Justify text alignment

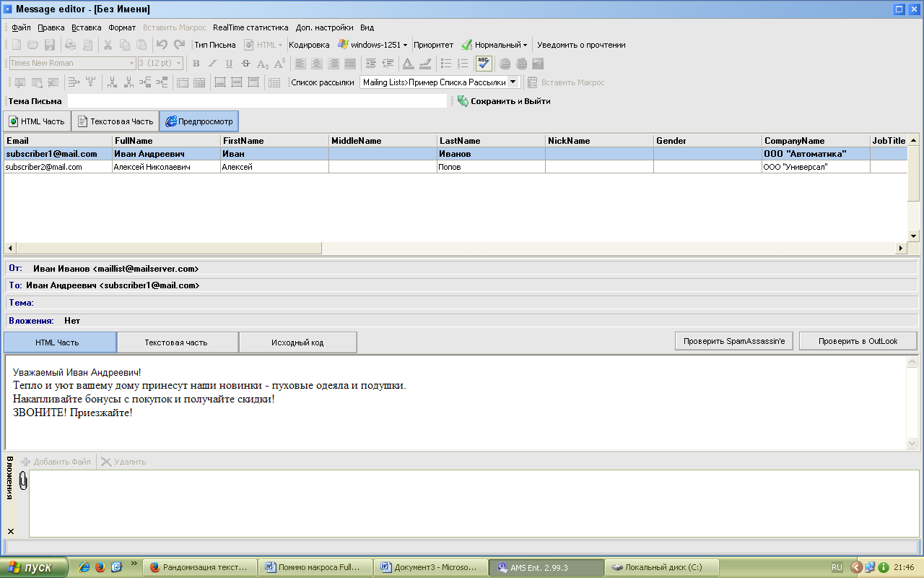click(x=350, y=64)
